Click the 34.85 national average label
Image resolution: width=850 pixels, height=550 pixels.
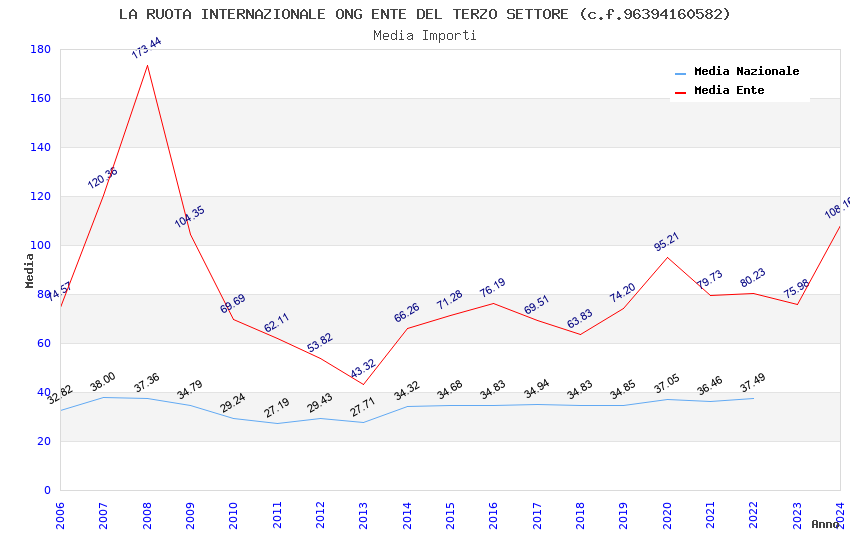pos(622,390)
